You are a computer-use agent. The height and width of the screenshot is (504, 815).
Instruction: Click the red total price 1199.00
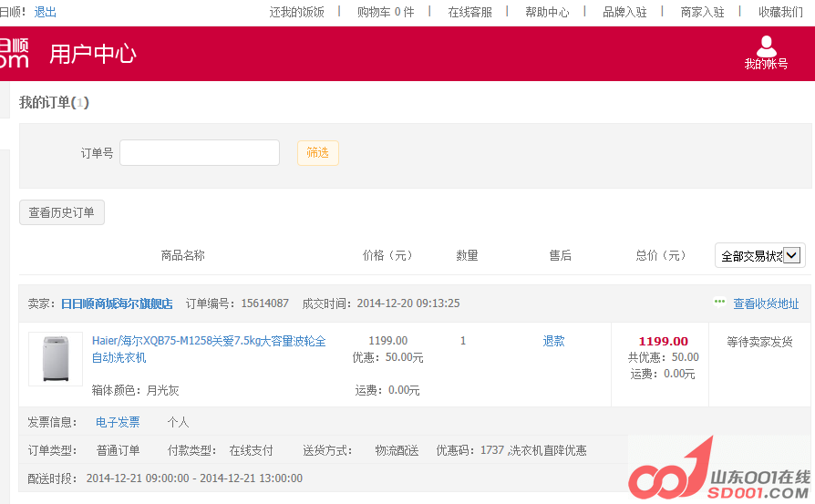(x=664, y=342)
